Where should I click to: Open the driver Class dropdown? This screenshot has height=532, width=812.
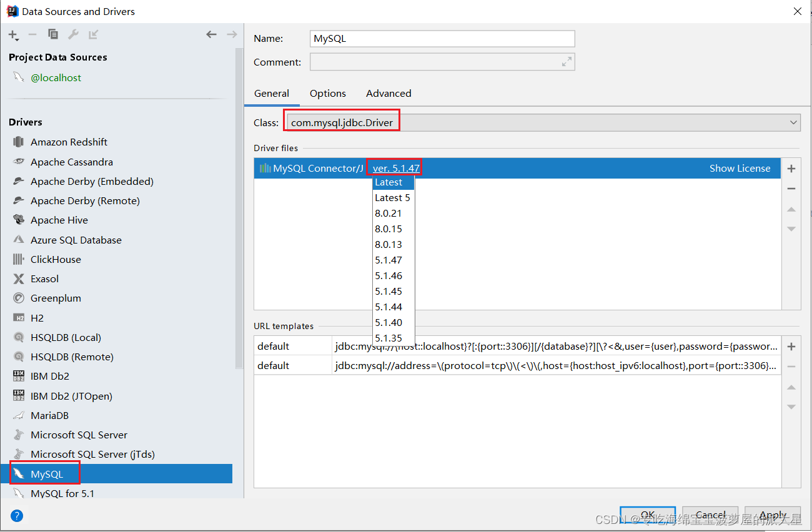[542, 122]
